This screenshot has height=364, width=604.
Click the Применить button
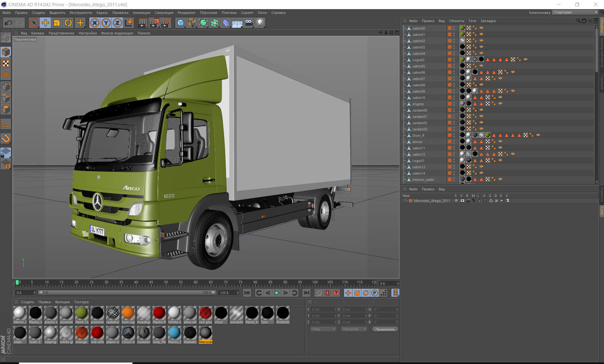coord(385,329)
